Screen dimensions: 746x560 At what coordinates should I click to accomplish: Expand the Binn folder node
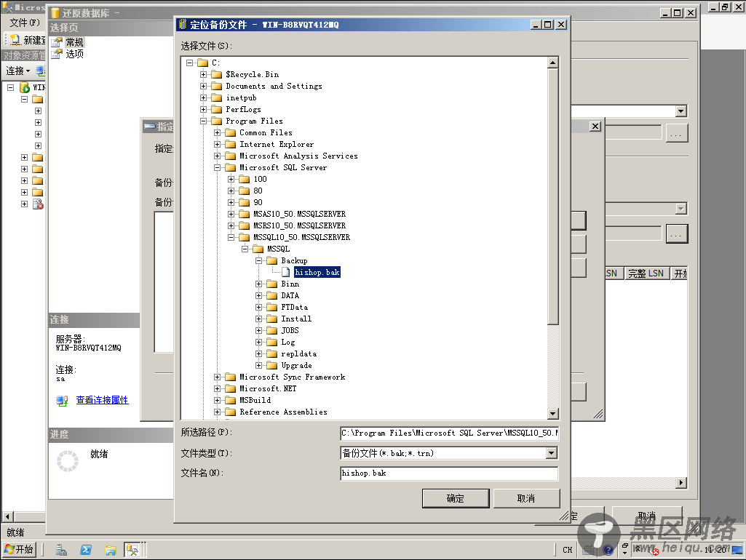pos(259,284)
